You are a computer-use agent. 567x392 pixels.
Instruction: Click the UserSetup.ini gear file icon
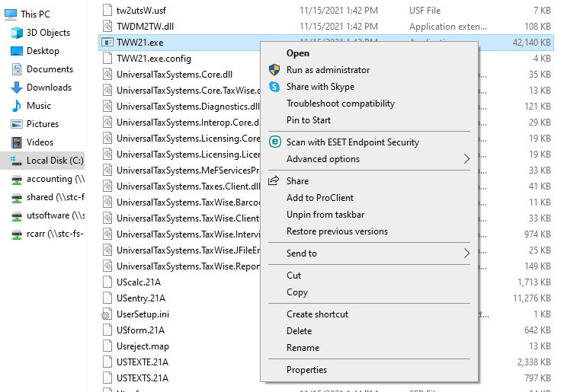click(107, 314)
